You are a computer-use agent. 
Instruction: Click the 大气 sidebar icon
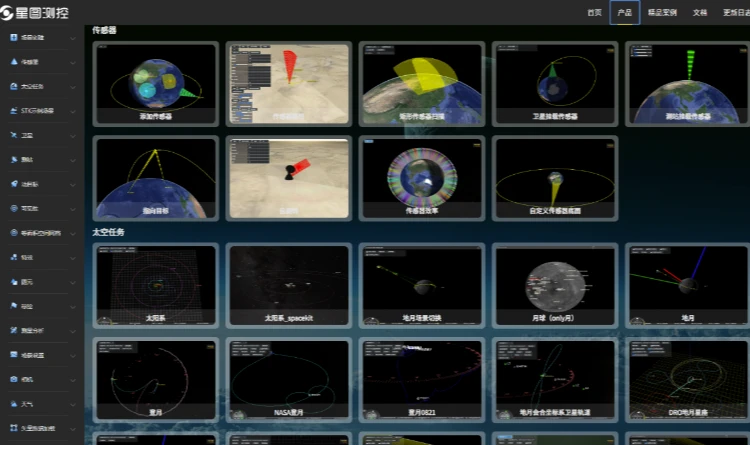(x=13, y=404)
